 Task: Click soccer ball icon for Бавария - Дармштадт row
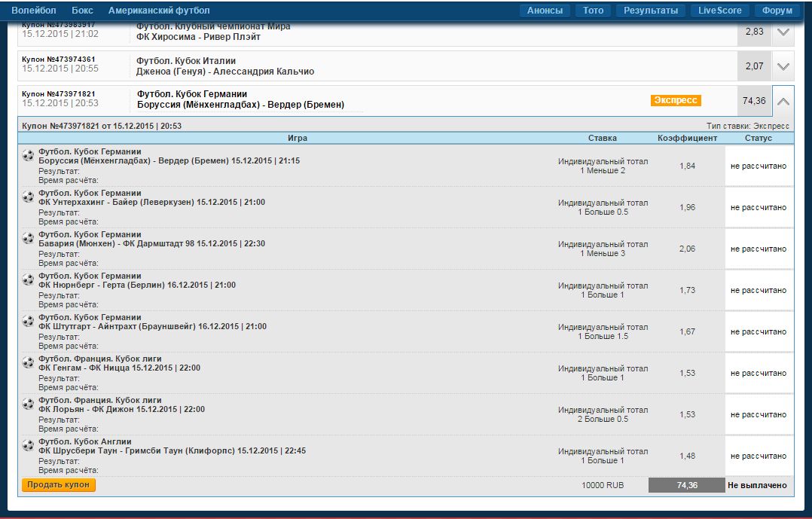coord(28,237)
